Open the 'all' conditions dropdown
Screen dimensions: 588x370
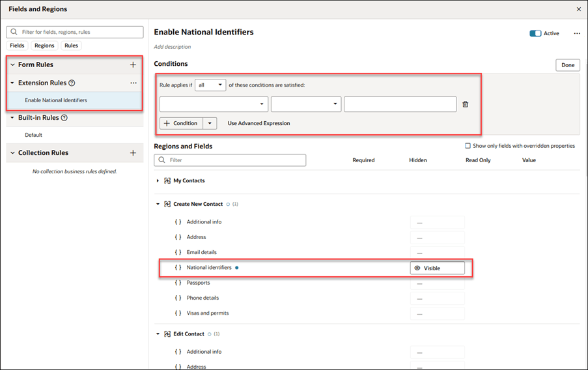click(210, 85)
